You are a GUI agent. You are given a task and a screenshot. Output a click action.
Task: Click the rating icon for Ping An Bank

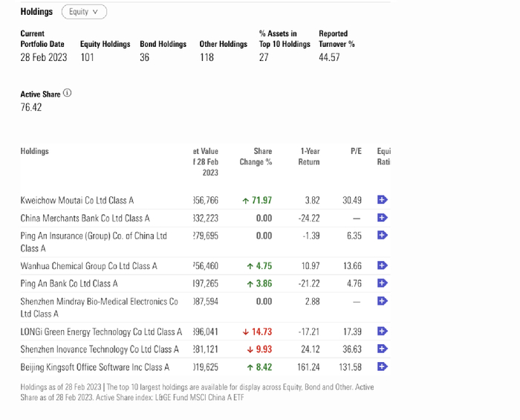[x=383, y=283]
